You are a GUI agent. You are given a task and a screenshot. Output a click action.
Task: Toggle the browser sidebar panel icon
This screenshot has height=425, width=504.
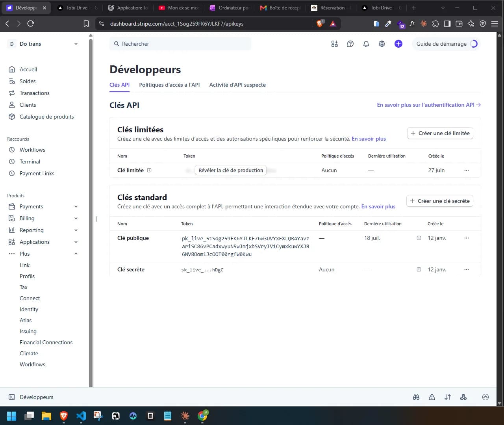pos(447,24)
